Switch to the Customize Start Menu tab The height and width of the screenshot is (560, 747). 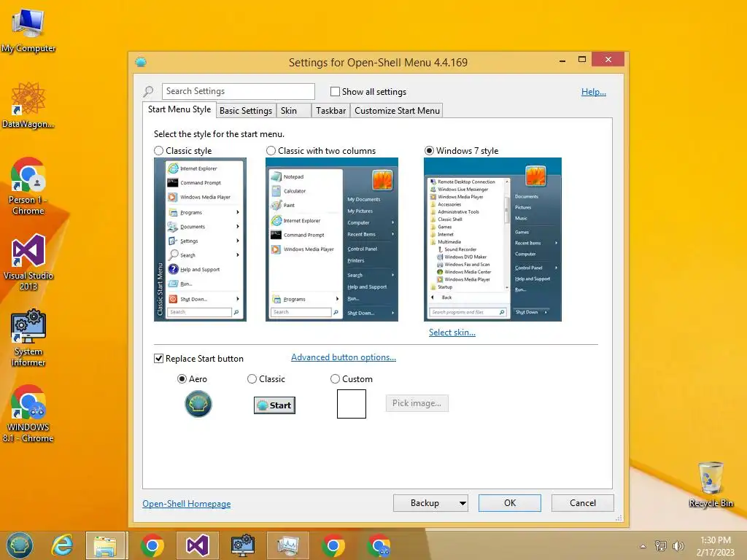tap(397, 111)
